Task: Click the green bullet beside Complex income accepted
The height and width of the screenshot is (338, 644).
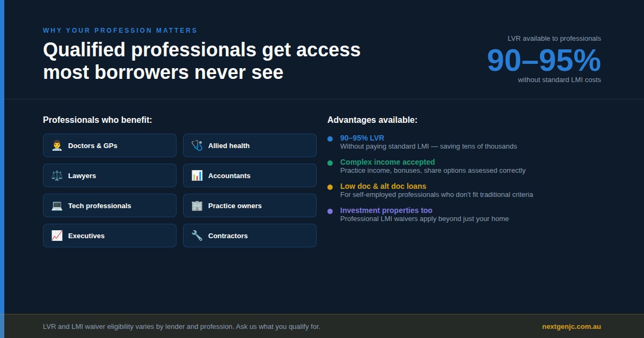Action: (x=330, y=163)
